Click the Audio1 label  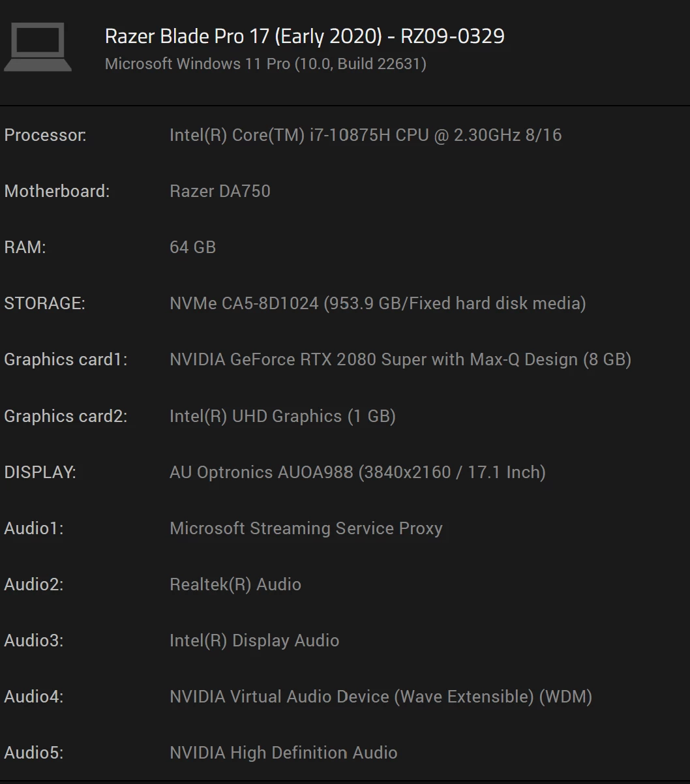tap(34, 528)
